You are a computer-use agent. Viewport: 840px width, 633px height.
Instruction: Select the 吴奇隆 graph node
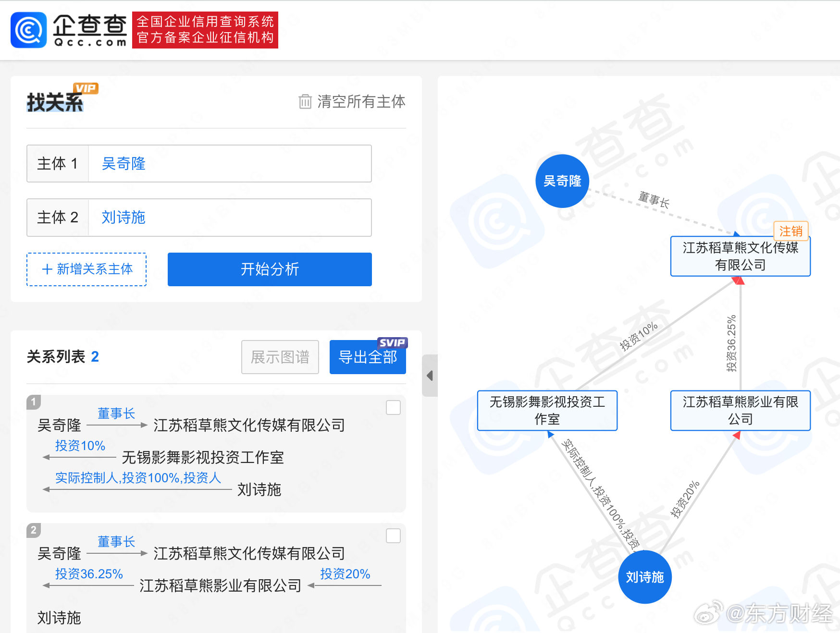562,181
